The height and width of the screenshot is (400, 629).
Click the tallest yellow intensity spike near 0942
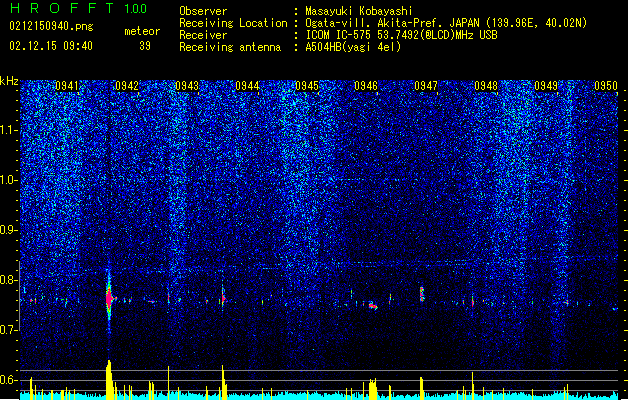[x=109, y=379]
